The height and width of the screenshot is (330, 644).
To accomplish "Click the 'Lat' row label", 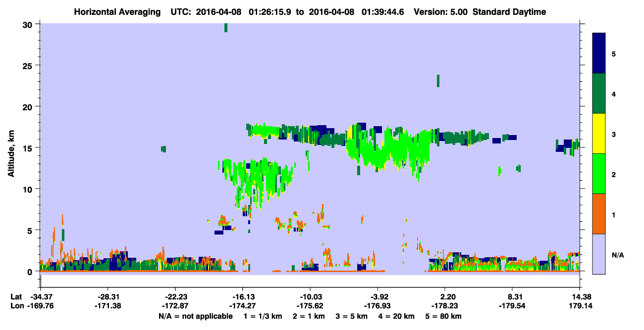I will pos(16,297).
